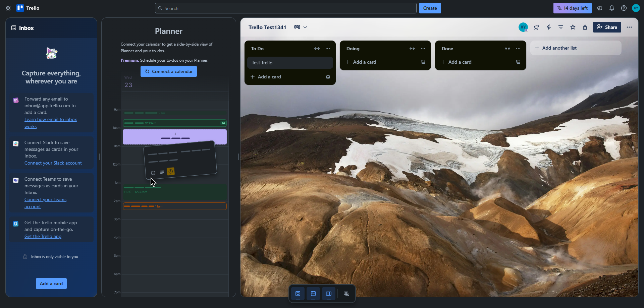Toggle the Planner panel in the bottom bar
The image size is (644, 308).
(313, 294)
